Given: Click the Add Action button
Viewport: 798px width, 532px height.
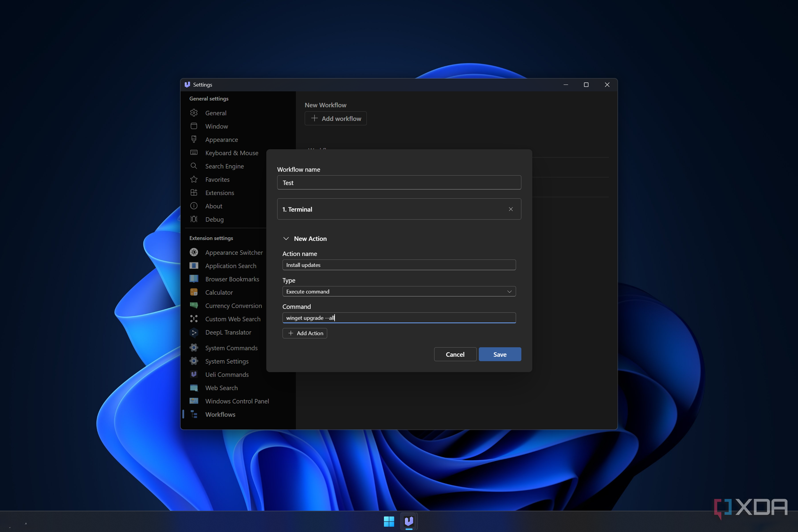Looking at the screenshot, I should 305,333.
